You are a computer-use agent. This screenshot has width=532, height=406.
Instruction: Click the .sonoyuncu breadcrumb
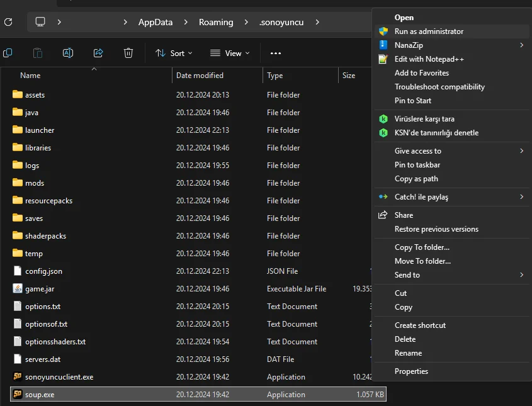point(281,23)
